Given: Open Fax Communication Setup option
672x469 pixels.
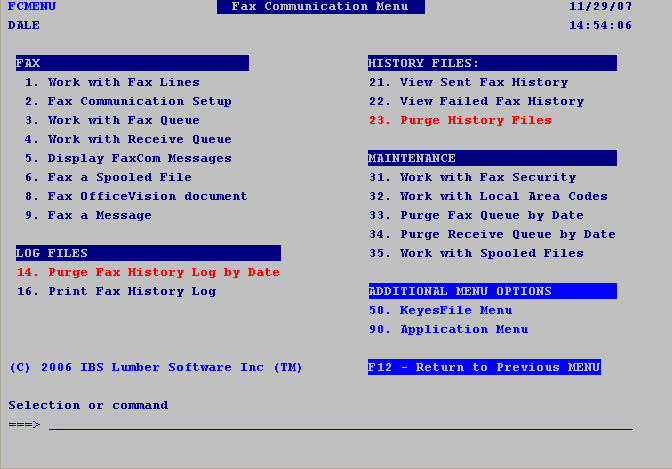Looking at the screenshot, I should (128, 101).
